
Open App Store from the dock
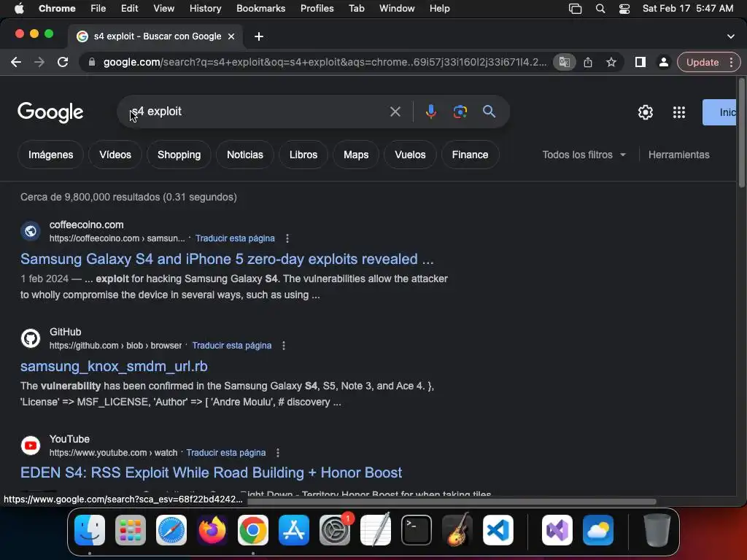tap(294, 530)
